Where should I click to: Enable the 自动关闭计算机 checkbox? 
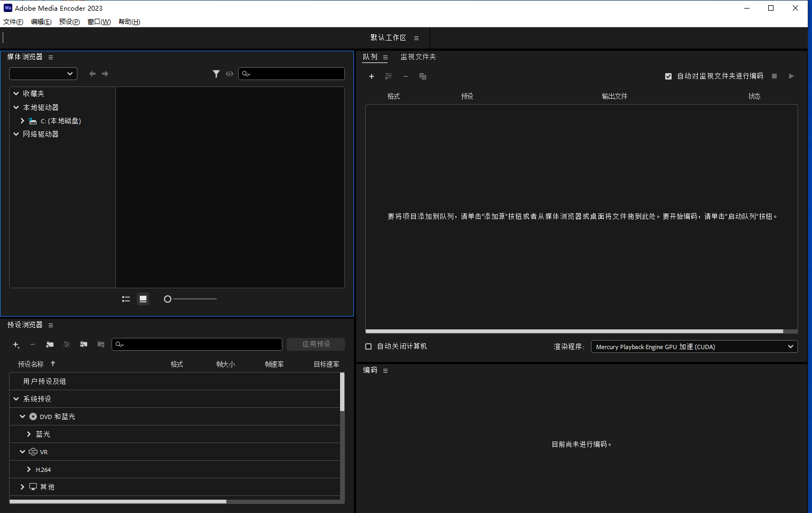pyautogui.click(x=368, y=346)
